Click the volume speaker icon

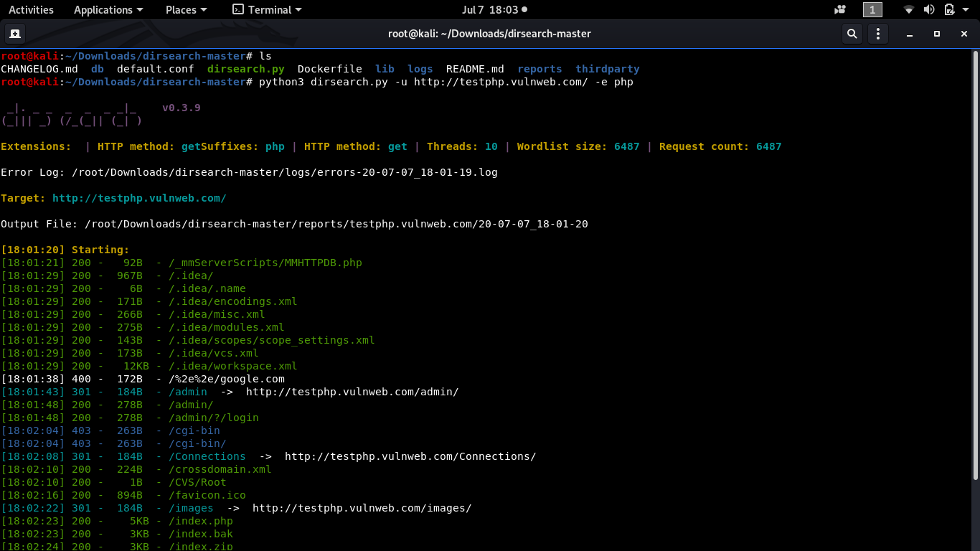coord(929,10)
